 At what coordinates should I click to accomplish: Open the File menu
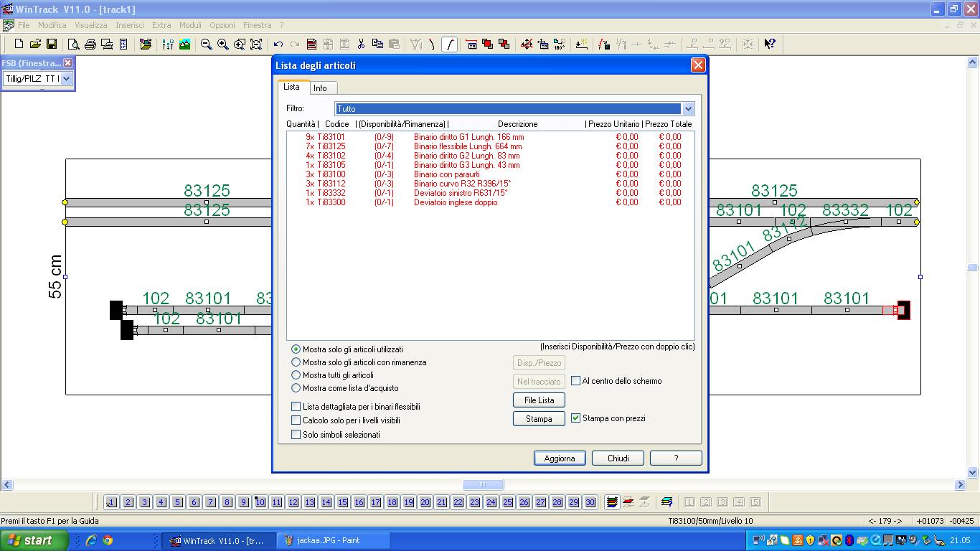[x=24, y=25]
